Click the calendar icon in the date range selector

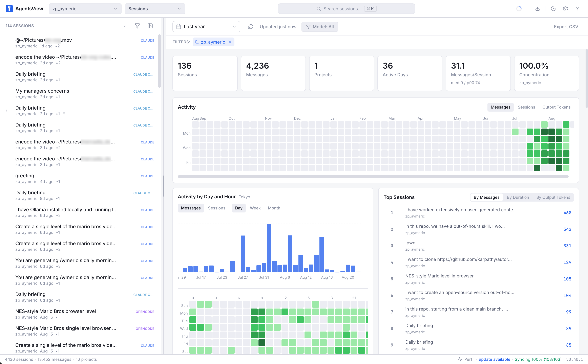[x=178, y=27]
